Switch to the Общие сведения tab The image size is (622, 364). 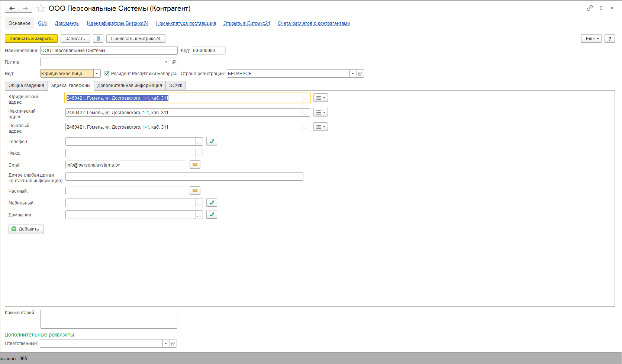(x=26, y=86)
